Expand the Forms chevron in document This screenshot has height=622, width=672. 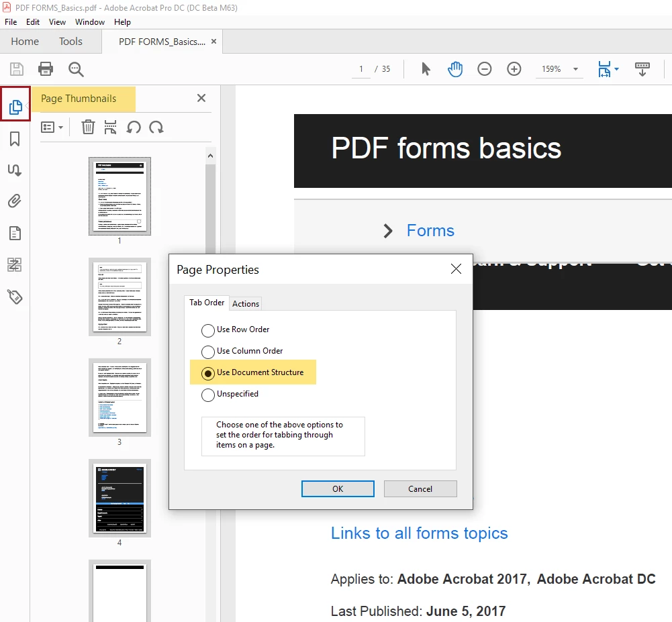(x=388, y=231)
